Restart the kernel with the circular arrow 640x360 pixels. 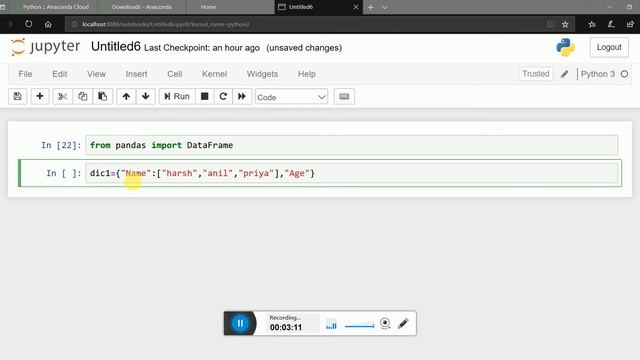[x=223, y=97]
